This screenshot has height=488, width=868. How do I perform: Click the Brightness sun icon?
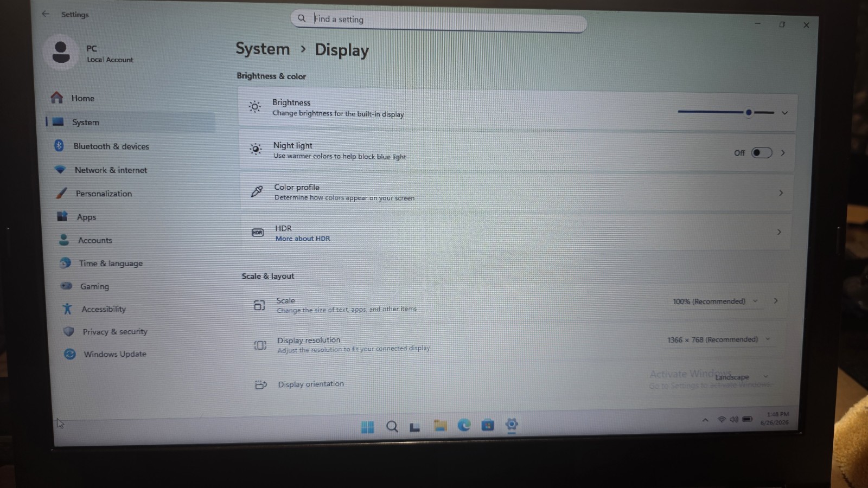pyautogui.click(x=255, y=107)
